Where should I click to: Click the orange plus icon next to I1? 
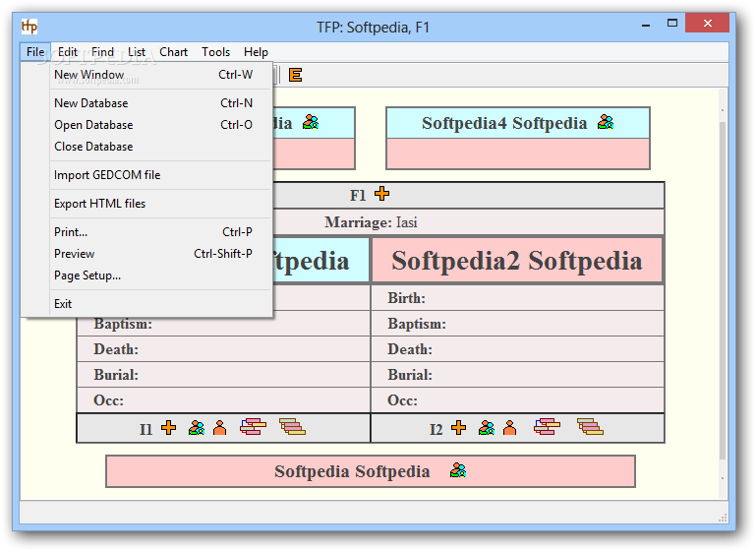tap(169, 427)
